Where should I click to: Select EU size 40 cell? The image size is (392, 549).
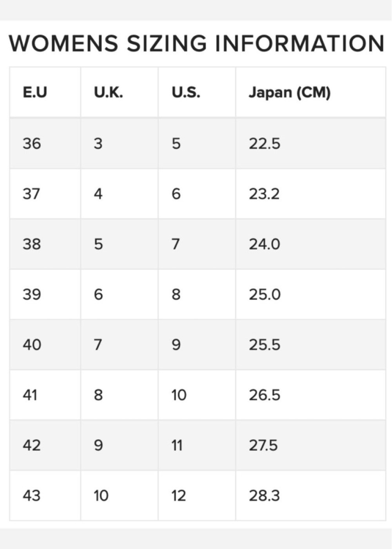(32, 345)
